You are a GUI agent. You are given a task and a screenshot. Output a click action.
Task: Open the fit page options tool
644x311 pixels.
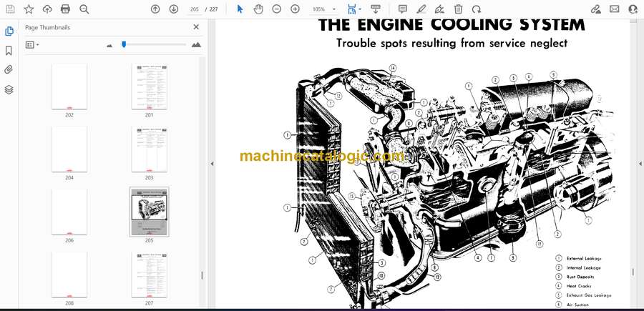pos(351,9)
